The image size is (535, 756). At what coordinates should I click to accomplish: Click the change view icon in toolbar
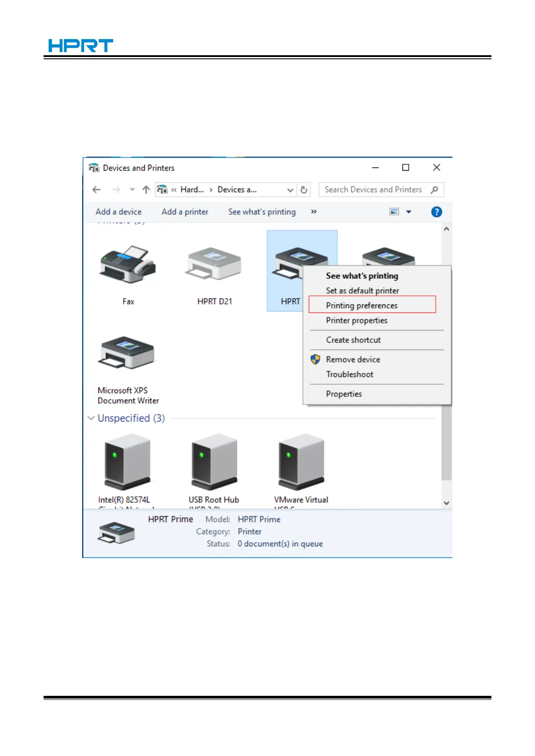pos(394,212)
